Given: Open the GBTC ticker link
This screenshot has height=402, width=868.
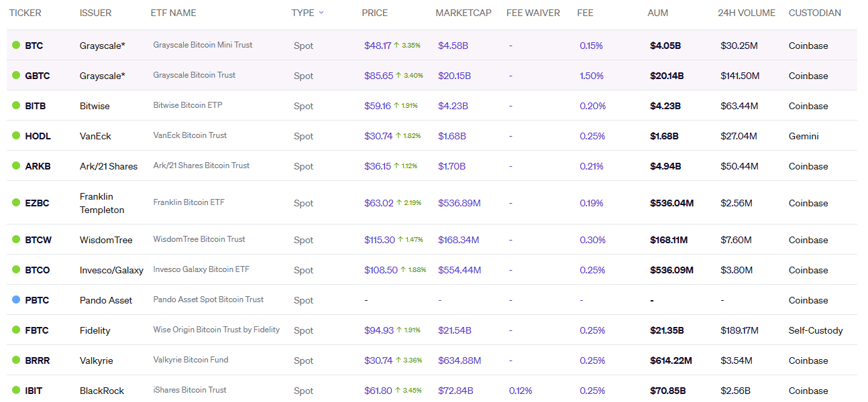Looking at the screenshot, I should click(x=38, y=76).
